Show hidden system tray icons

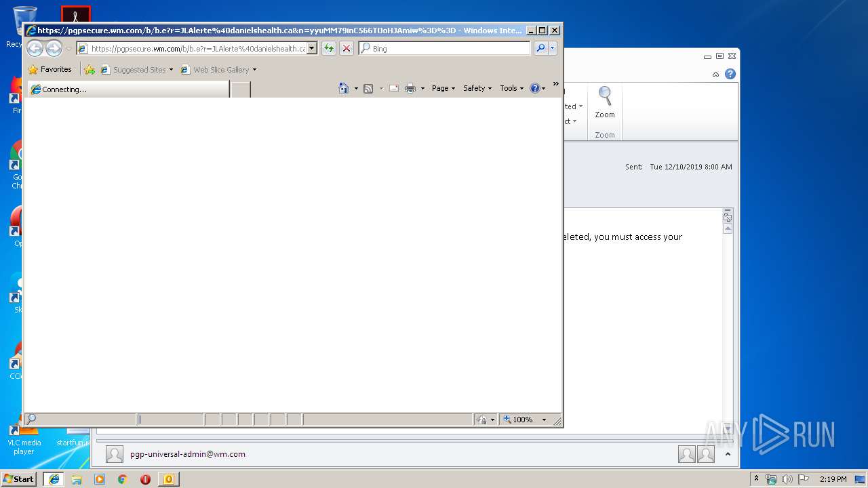pyautogui.click(x=756, y=479)
